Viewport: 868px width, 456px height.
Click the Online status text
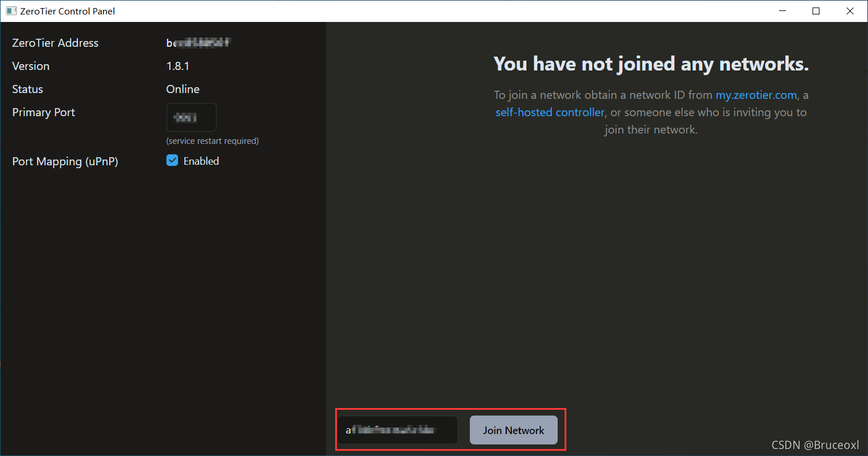click(x=183, y=89)
